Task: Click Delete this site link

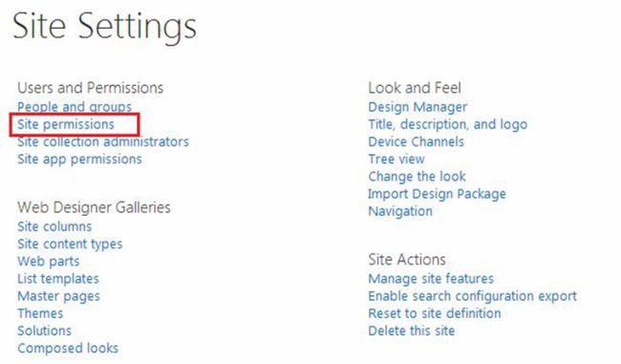Action: (x=412, y=332)
